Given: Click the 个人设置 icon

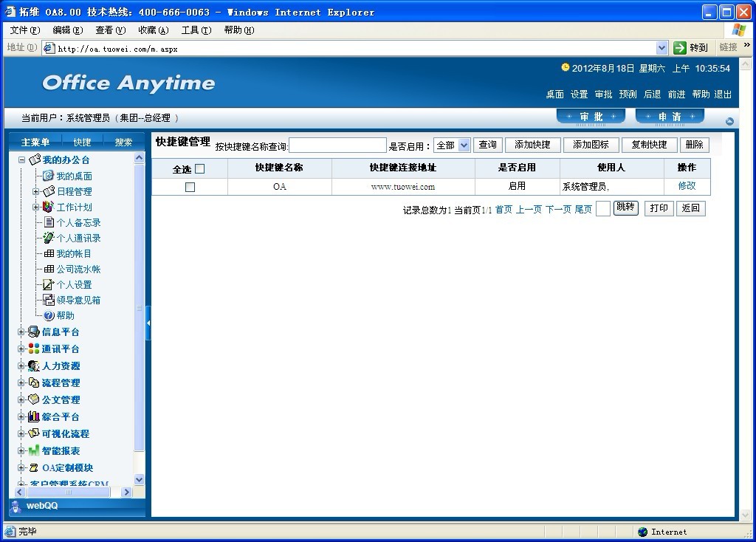Looking at the screenshot, I should [x=48, y=284].
